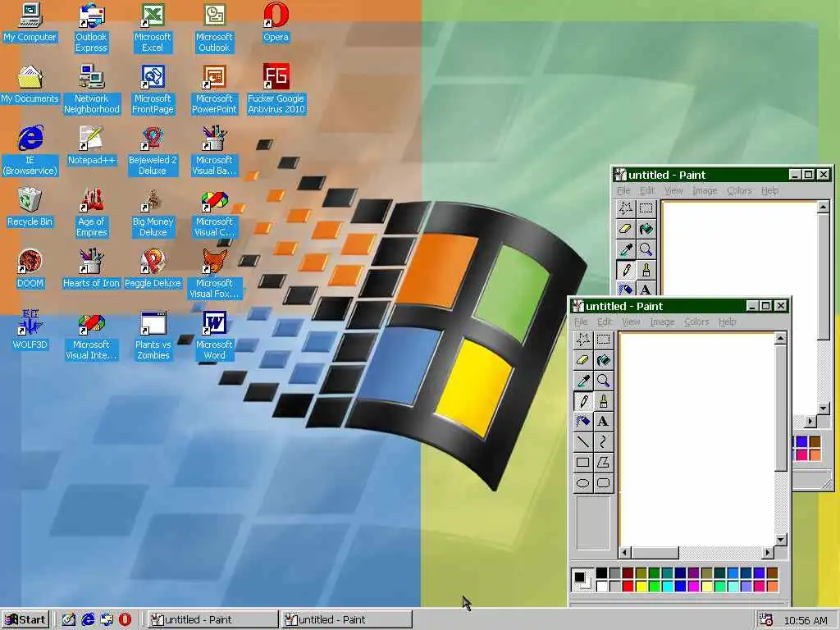Select the eyedropper in back Paint window

[625, 249]
